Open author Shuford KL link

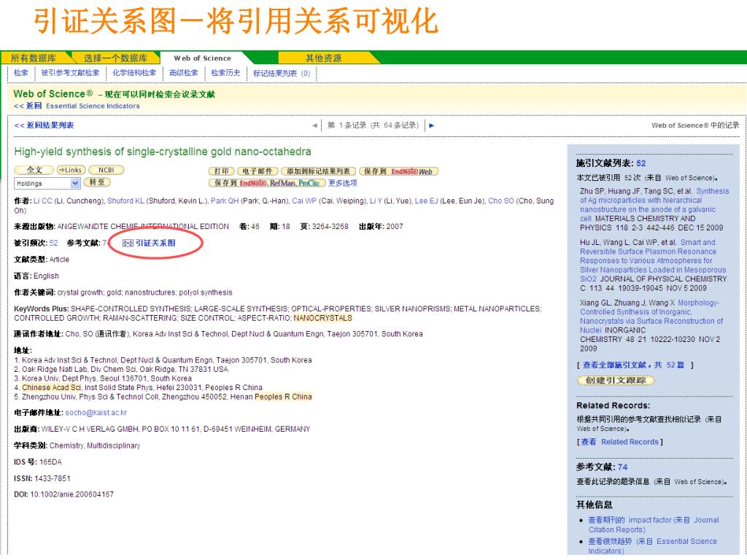point(125,201)
